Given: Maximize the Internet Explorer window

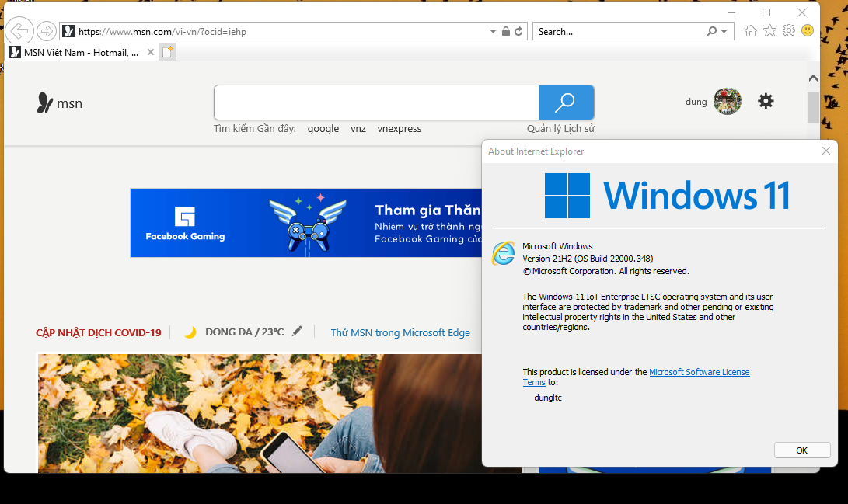Looking at the screenshot, I should coord(766,12).
